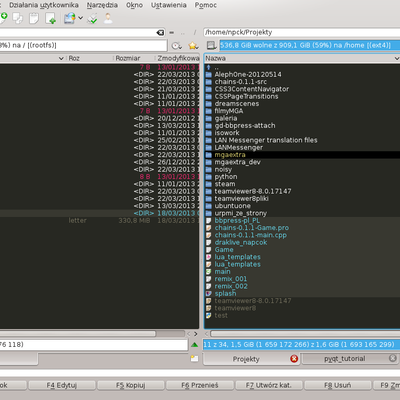Click the green up-triangle icon beside the status bar
Screen dimensions: 400x400
tap(195, 345)
